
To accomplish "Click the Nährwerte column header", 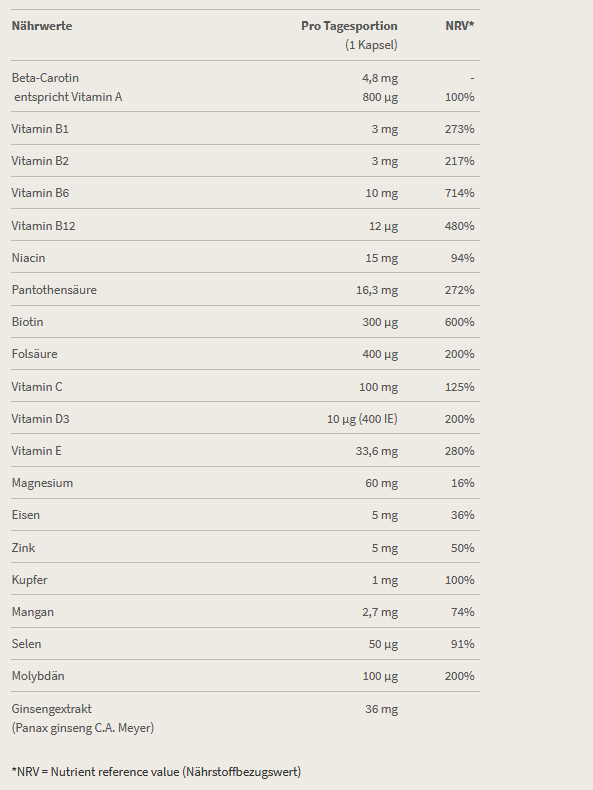I will (42, 26).
